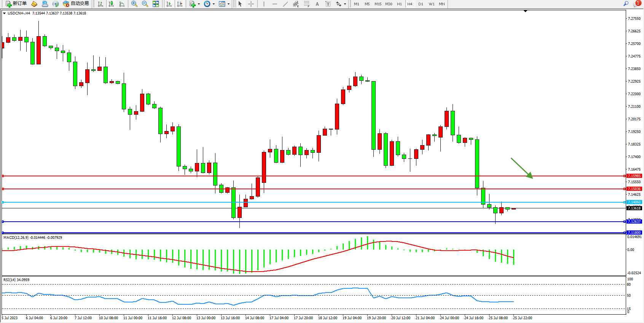Switch to the D1 timeframe
Viewport: 644px width, 323px height.
(421, 4)
